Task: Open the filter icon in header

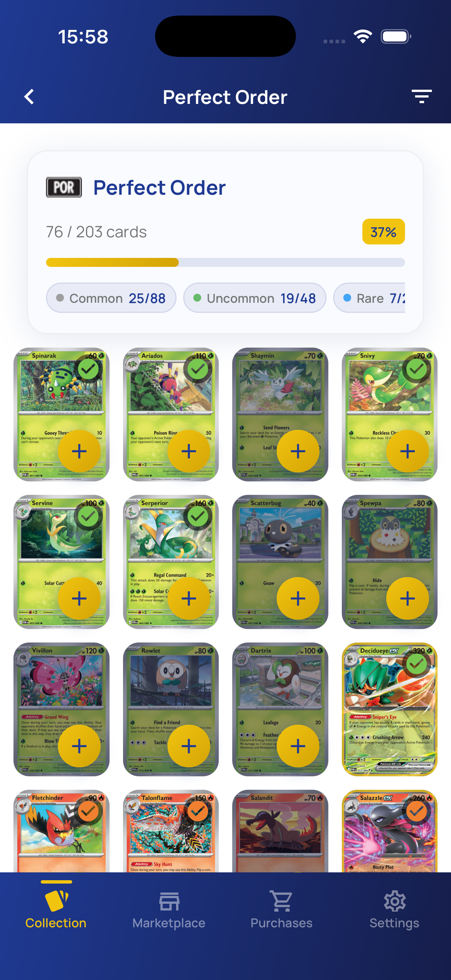Action: tap(421, 97)
